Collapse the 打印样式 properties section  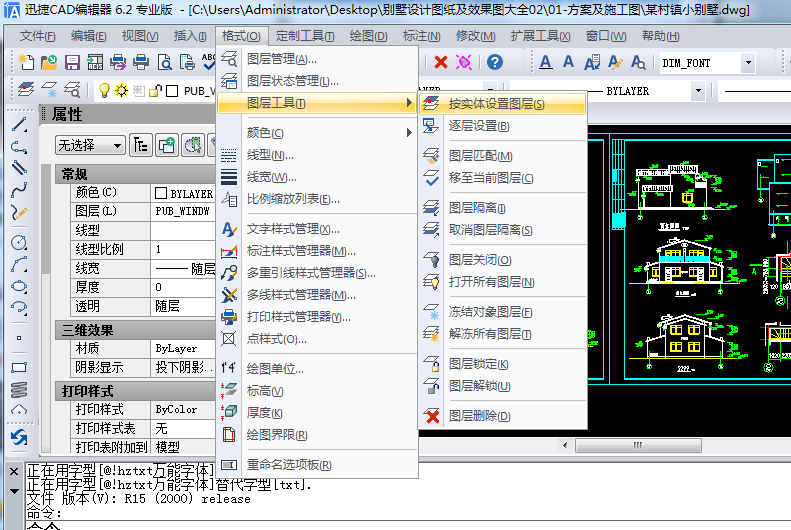pyautogui.click(x=135, y=391)
